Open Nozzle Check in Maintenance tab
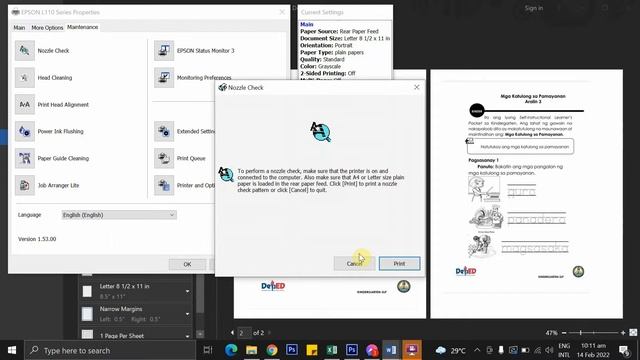Viewport: 640px width, 360px height. 25,51
